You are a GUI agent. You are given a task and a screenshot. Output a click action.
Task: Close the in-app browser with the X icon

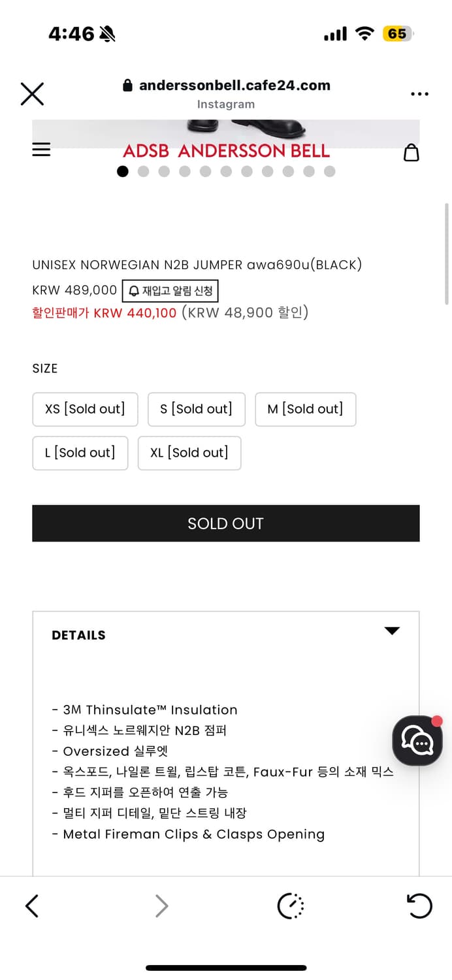click(32, 94)
